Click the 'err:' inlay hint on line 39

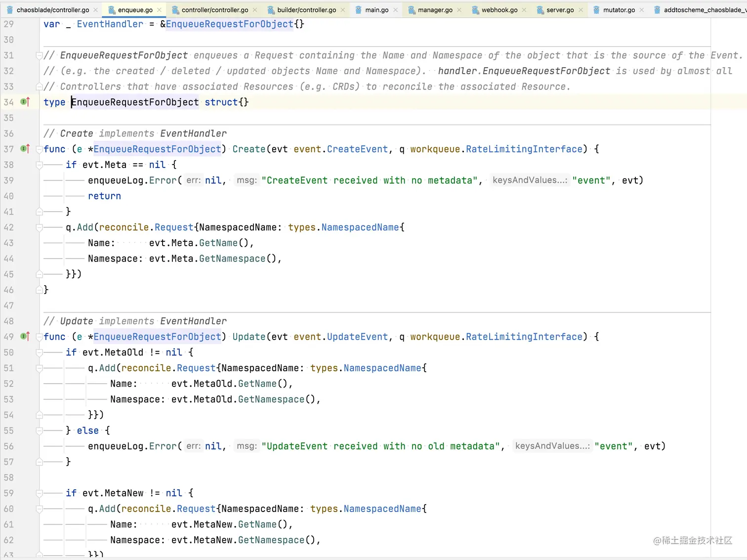point(194,180)
